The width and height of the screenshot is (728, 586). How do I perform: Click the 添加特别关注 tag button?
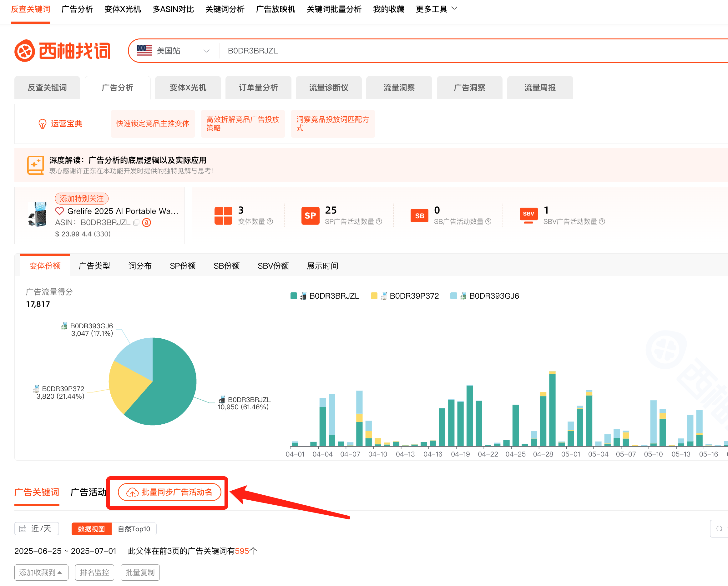pos(82,199)
